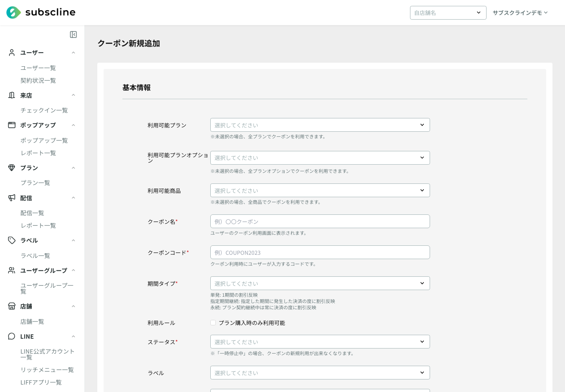Collapse the 来店 section chevron
565x392 pixels.
(x=73, y=95)
